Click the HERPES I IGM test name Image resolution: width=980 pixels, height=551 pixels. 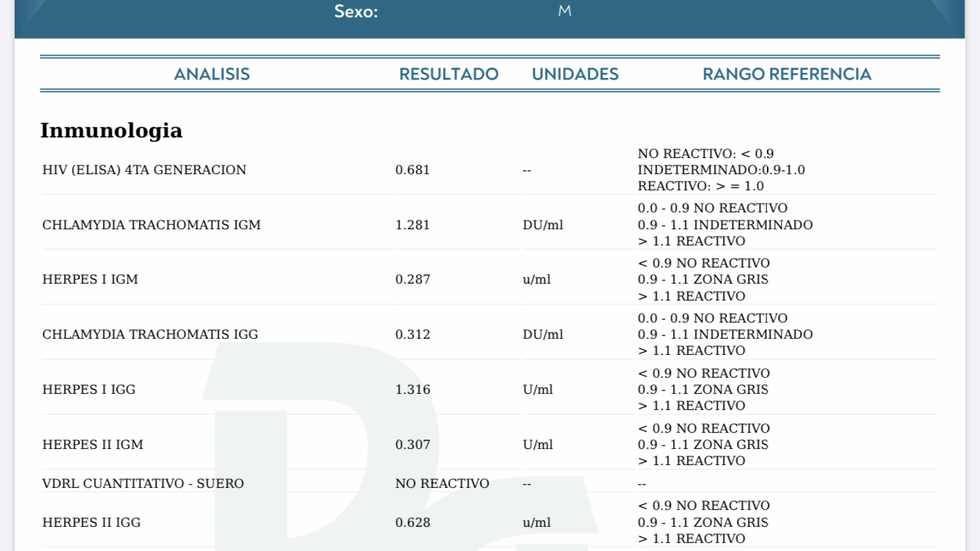(90, 279)
